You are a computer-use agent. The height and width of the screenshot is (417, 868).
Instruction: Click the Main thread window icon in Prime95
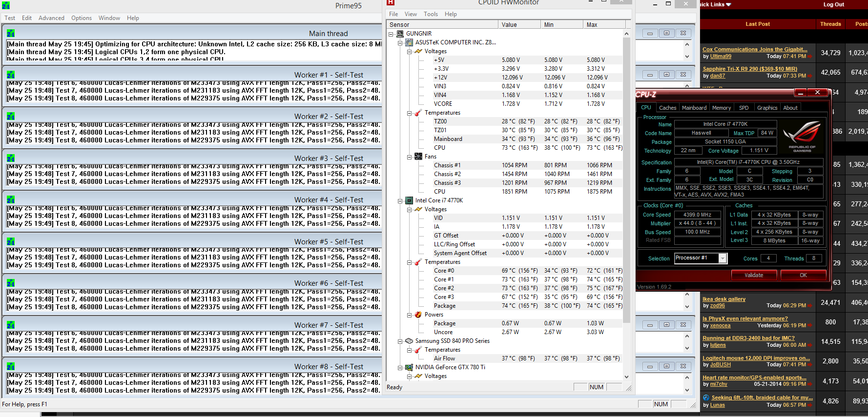click(x=11, y=33)
